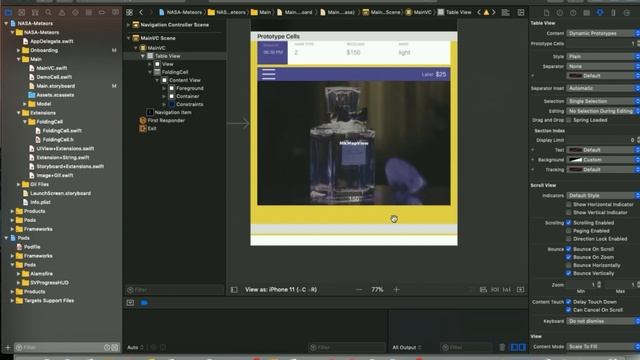Go back in editor history

click(141, 12)
